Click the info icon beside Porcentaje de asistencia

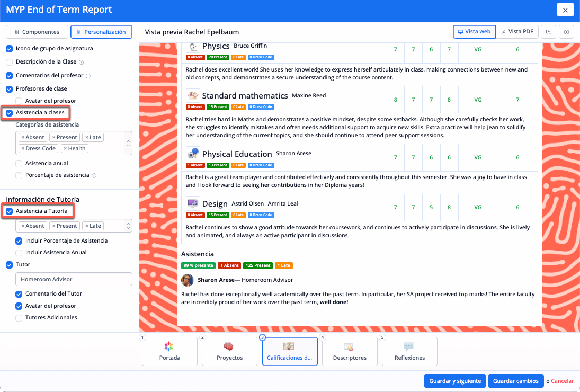click(94, 175)
